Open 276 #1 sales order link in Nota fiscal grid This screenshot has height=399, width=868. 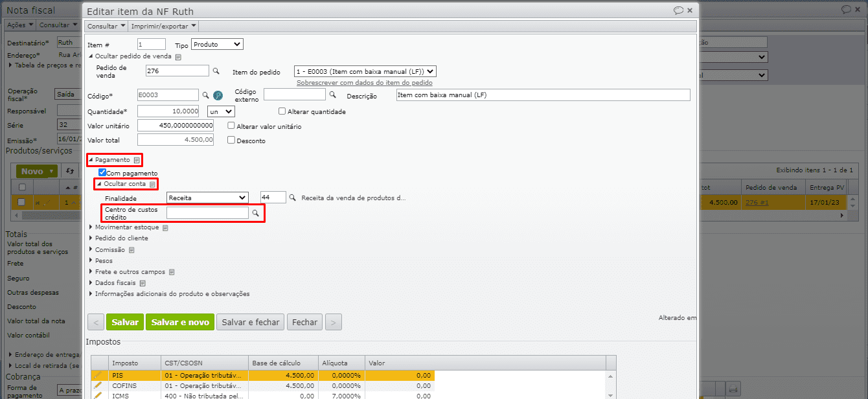point(757,203)
